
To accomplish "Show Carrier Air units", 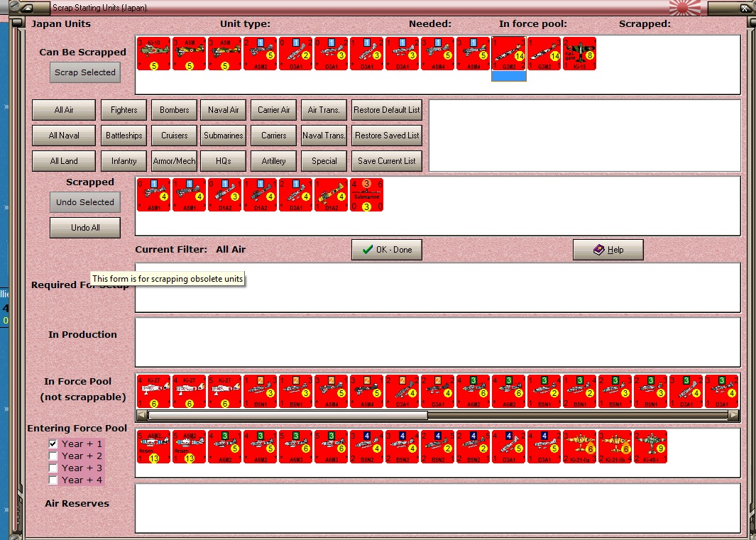I will coord(273,110).
